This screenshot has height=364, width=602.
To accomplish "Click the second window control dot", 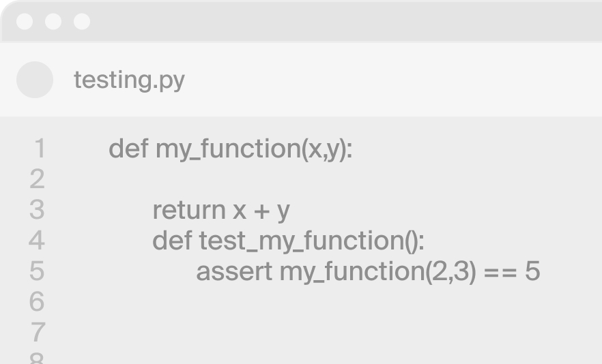I will click(53, 22).
